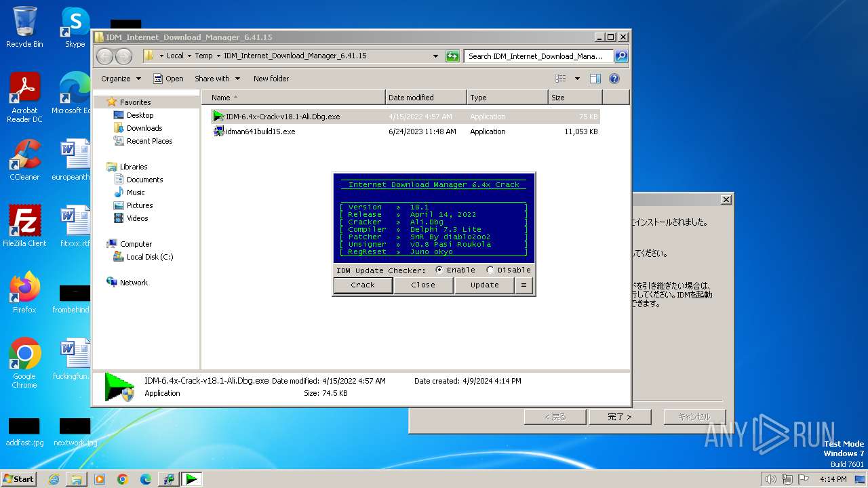Open Videos library

137,218
